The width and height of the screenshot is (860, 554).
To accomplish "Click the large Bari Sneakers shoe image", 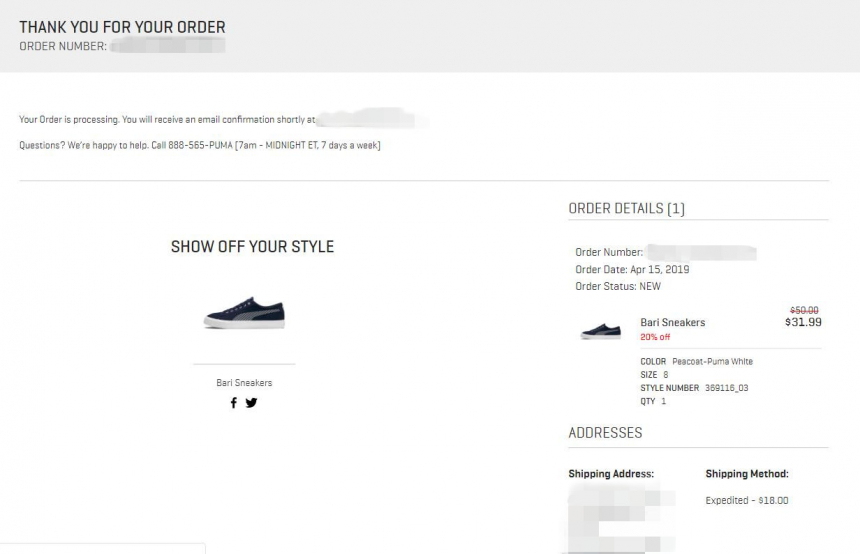I will [244, 311].
